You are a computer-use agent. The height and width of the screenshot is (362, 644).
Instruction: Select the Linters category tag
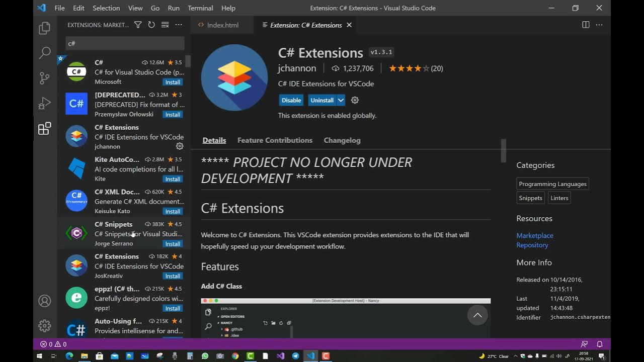[x=559, y=198]
